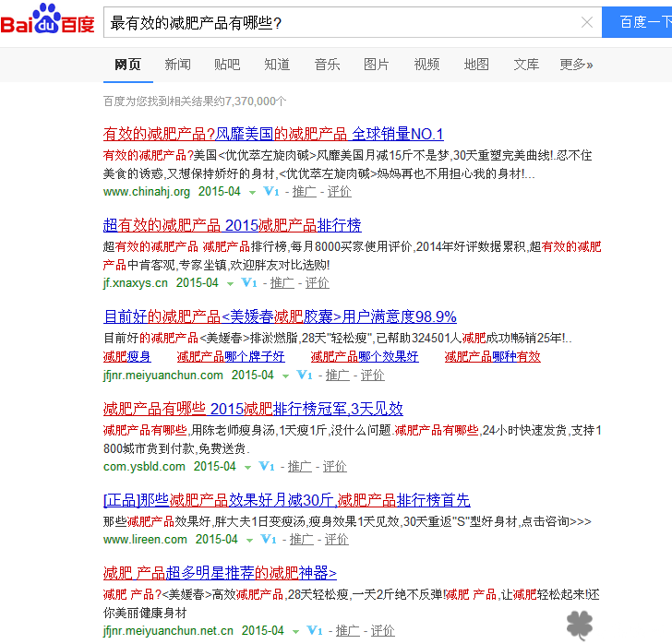Click 推广 link for www.chinahj.org

[305, 192]
